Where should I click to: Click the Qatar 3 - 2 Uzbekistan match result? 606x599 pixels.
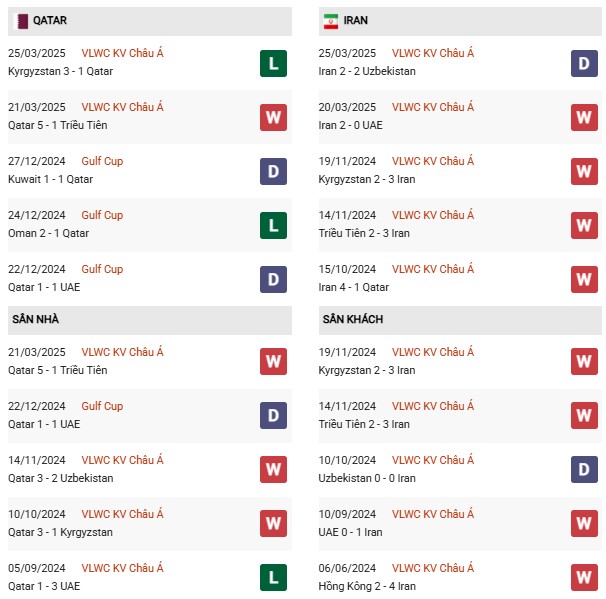point(61,478)
